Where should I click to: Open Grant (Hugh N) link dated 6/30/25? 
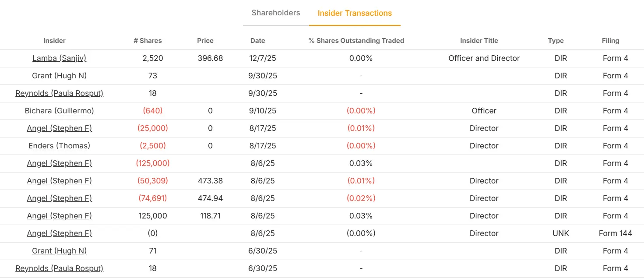point(59,251)
